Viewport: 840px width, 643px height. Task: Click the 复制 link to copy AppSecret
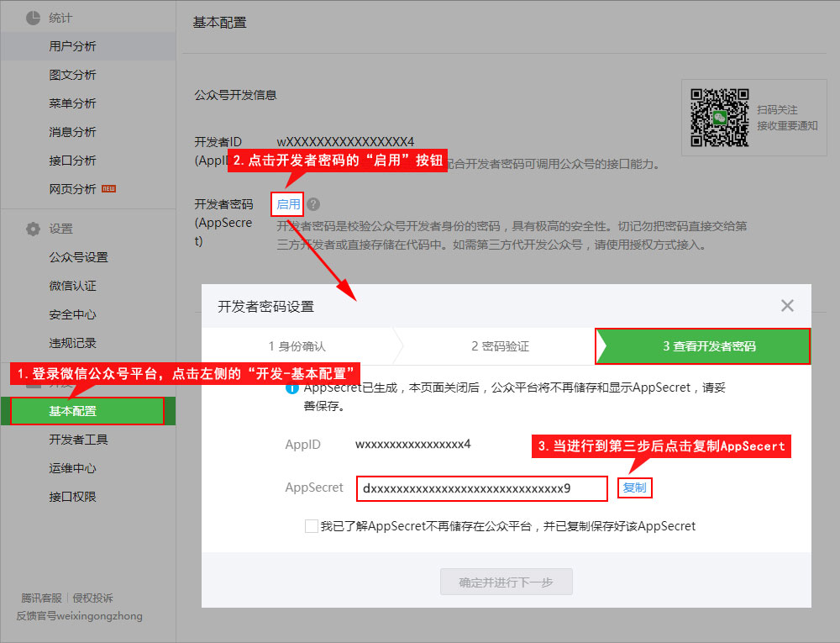click(x=634, y=488)
